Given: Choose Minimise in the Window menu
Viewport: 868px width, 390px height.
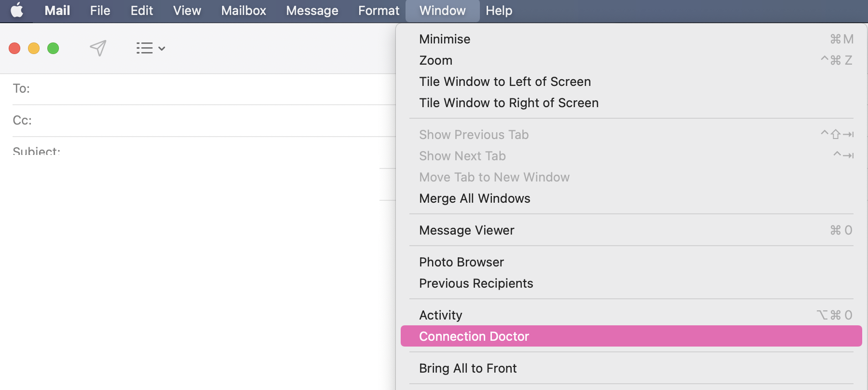Looking at the screenshot, I should 445,39.
